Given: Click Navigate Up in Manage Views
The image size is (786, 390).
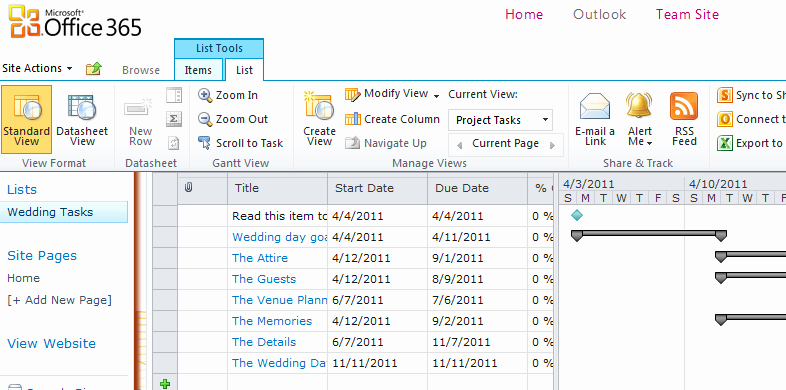Looking at the screenshot, I should tap(385, 143).
